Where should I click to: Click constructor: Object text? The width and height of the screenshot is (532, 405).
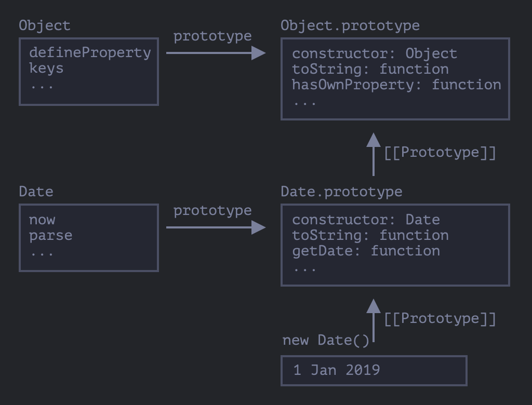pos(374,53)
